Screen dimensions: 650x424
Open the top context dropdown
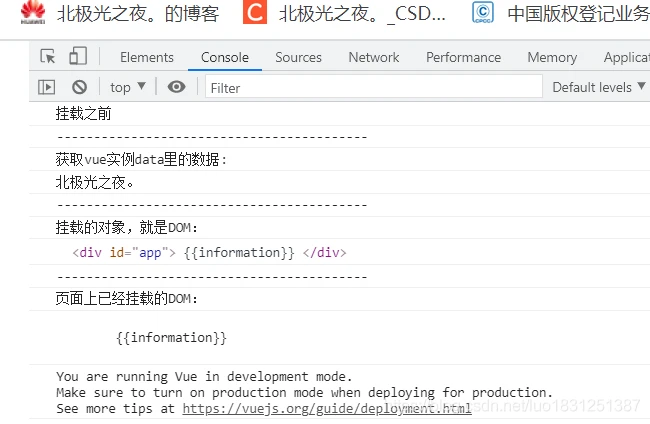[x=128, y=88]
